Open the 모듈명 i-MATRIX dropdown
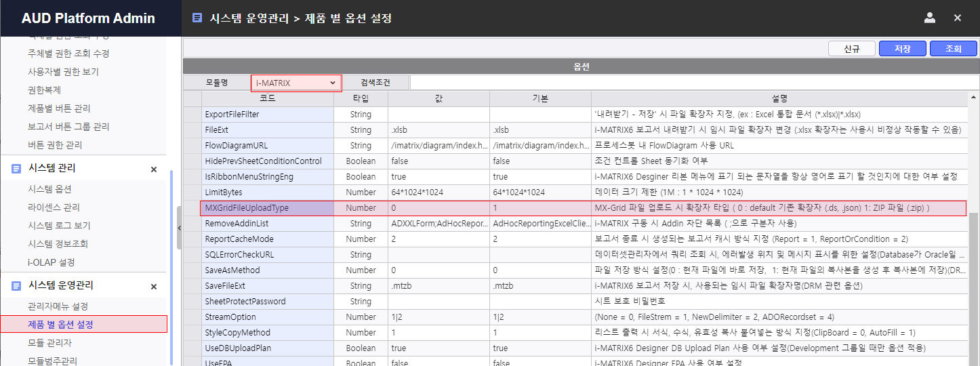The width and height of the screenshot is (980, 366). (x=296, y=83)
